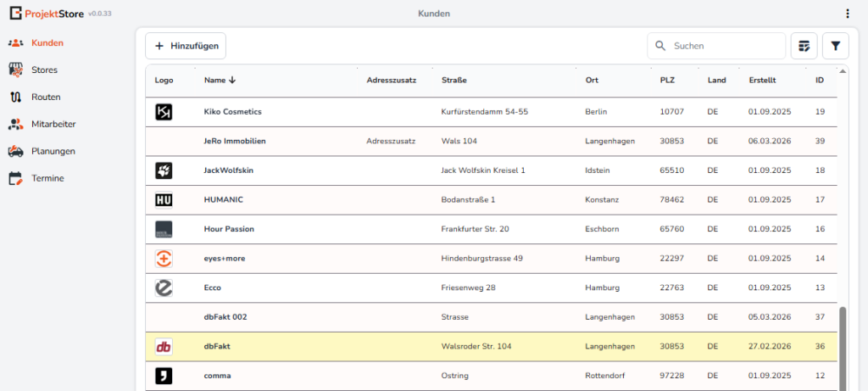Sort by the PLZ column header
Image resolution: width=868 pixels, height=391 pixels.
tap(667, 81)
